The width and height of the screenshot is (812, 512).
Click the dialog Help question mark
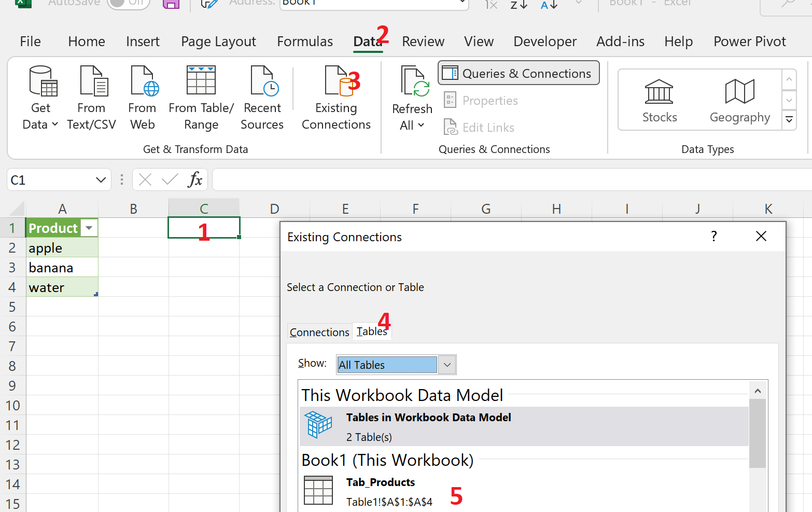[714, 237]
